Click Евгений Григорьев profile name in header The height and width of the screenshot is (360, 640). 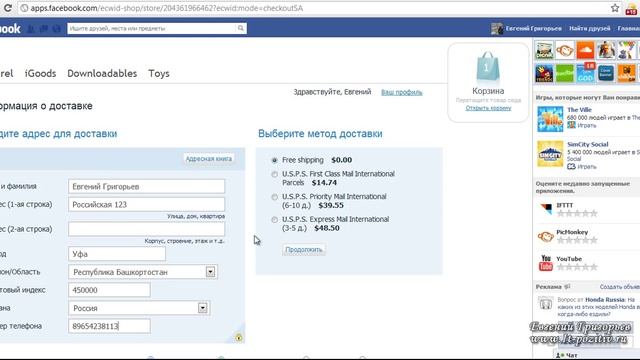(x=533, y=29)
